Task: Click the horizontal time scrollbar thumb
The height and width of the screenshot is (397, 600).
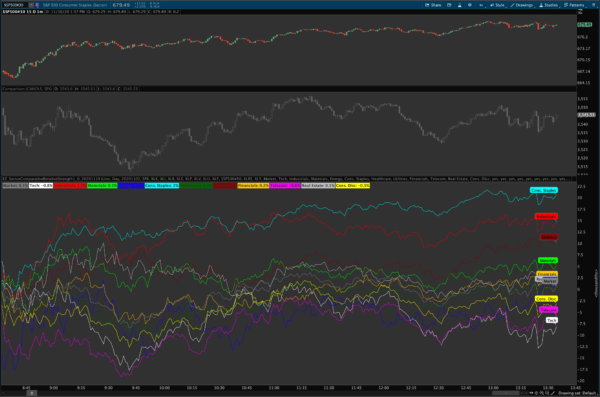Action: 505,393
